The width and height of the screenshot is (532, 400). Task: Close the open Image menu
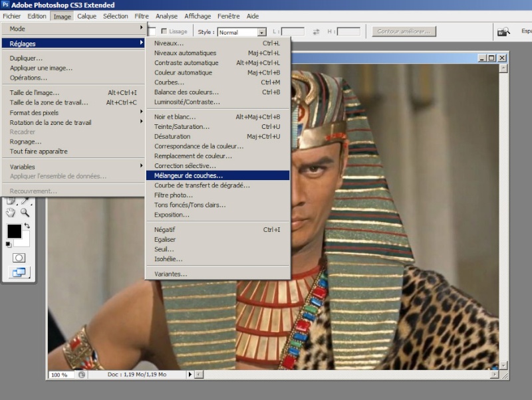pyautogui.click(x=62, y=16)
